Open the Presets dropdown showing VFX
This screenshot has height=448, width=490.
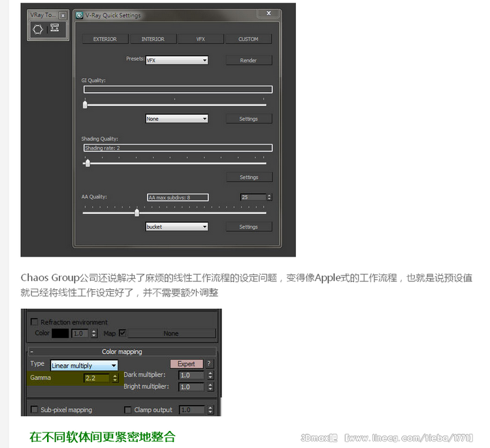pyautogui.click(x=177, y=60)
